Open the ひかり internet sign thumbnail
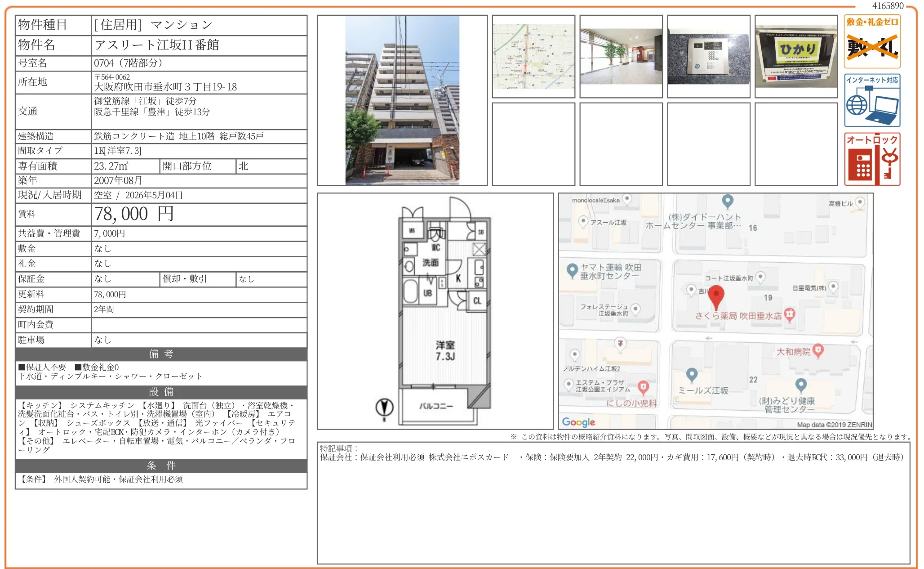Image resolution: width=924 pixels, height=569 pixels. pyautogui.click(x=796, y=56)
